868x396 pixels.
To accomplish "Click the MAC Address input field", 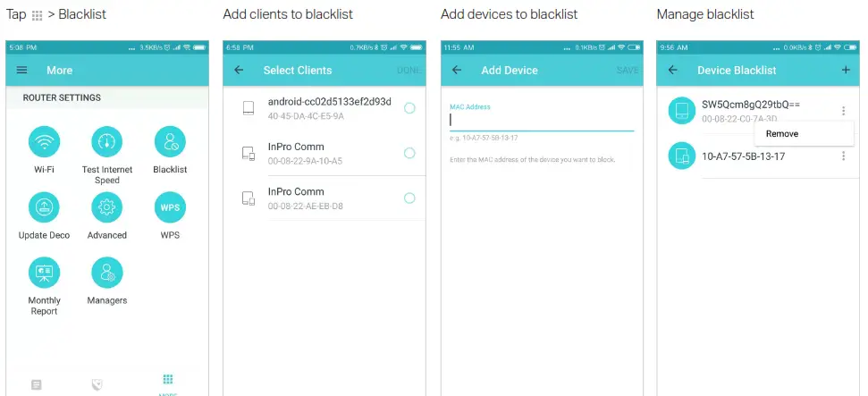I will click(x=542, y=120).
